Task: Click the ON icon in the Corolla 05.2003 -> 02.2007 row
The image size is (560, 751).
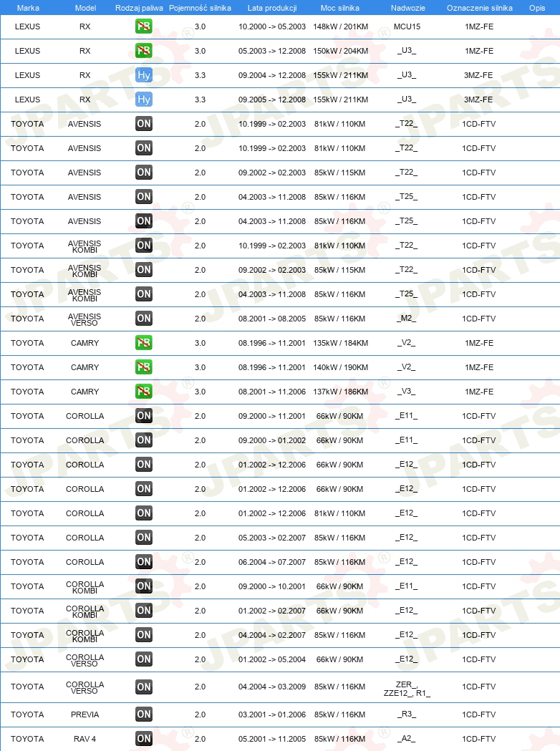Action: tap(144, 538)
